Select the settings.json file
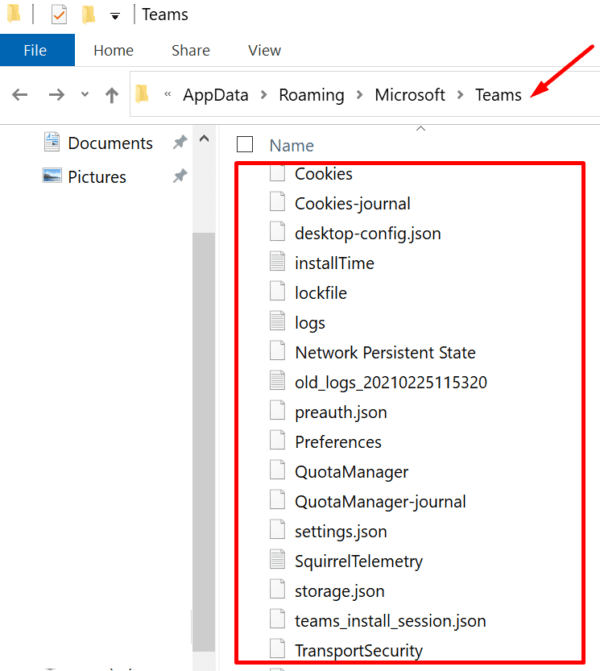The height and width of the screenshot is (671, 600). [x=341, y=532]
